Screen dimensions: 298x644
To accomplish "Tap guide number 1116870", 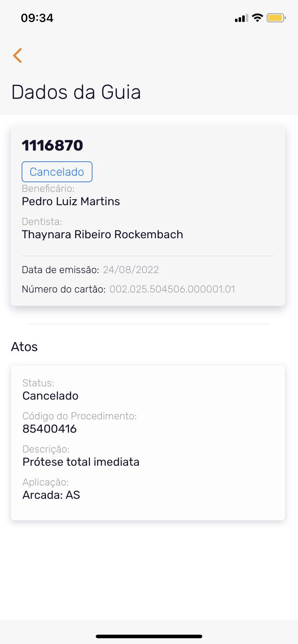I will pos(53,146).
